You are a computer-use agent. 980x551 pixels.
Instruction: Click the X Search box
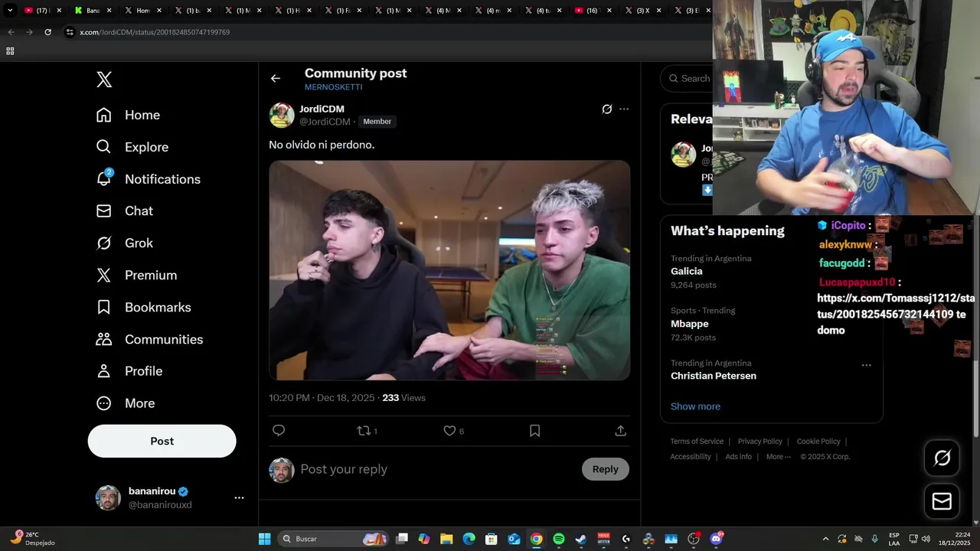tap(688, 78)
